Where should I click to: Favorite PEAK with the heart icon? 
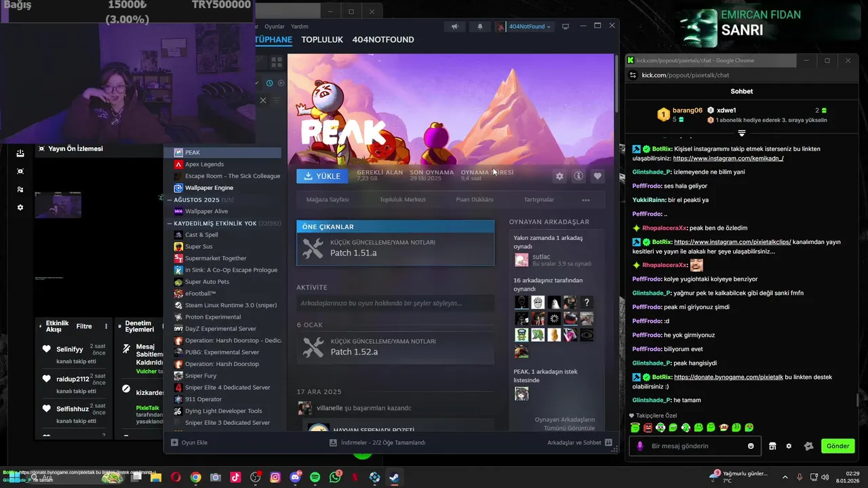pos(597,176)
